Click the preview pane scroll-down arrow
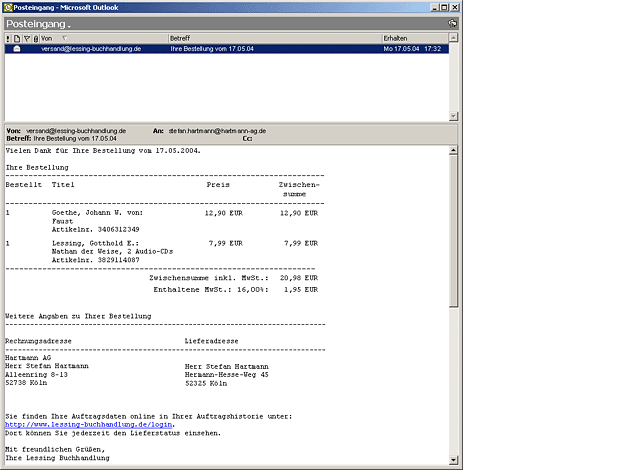This screenshot has width=620, height=470. [x=454, y=460]
